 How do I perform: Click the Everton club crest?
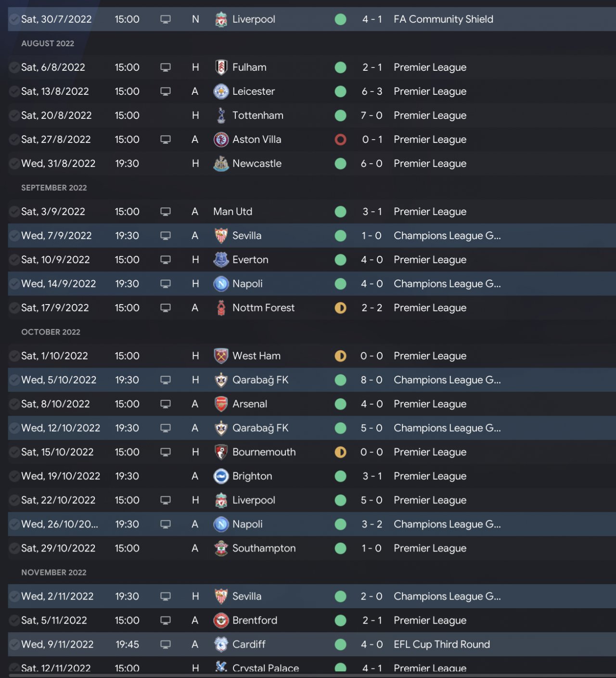pyautogui.click(x=221, y=260)
